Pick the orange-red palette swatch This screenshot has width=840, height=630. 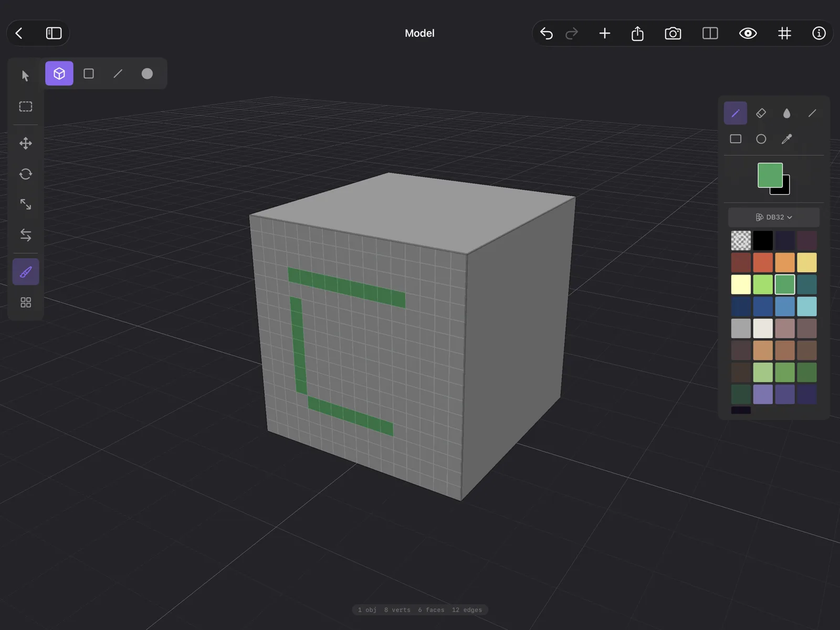point(763,262)
